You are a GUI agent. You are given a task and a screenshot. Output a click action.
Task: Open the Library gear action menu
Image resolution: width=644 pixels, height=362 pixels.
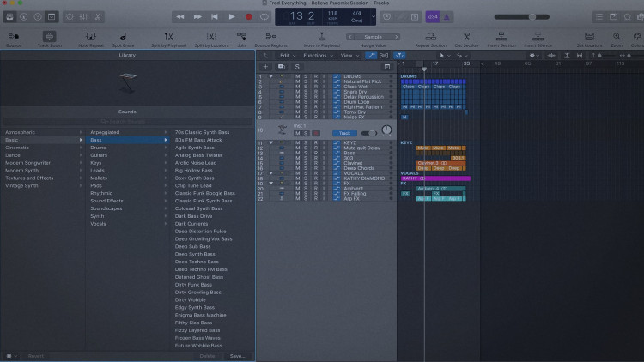click(11, 356)
